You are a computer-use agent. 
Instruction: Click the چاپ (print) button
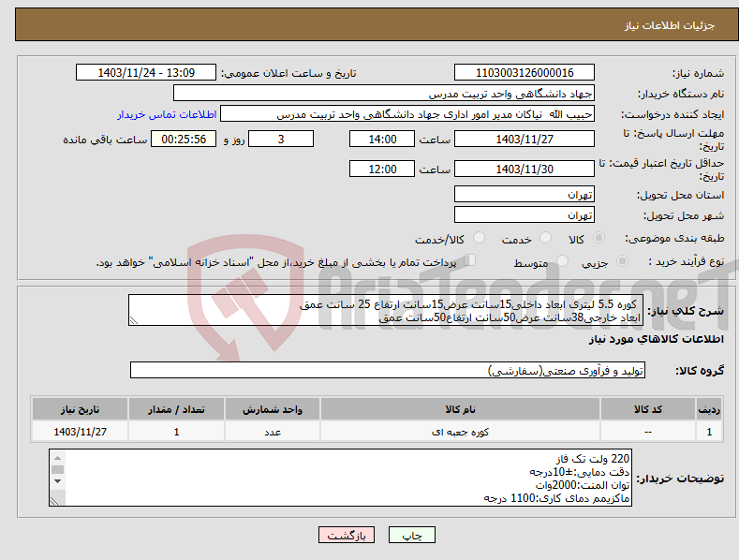pyautogui.click(x=412, y=535)
